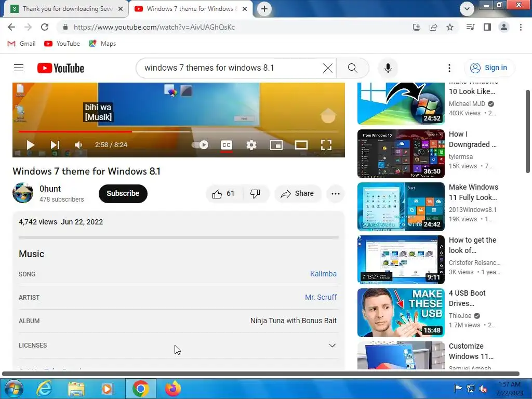Select the 'Windows 7 theme for Windows' tab
Screen dimensions: 532x399
pos(190,9)
